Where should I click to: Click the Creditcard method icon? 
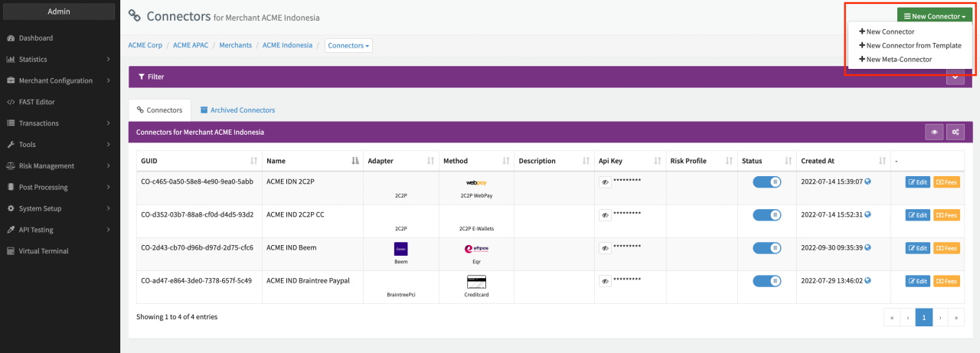[x=476, y=282]
